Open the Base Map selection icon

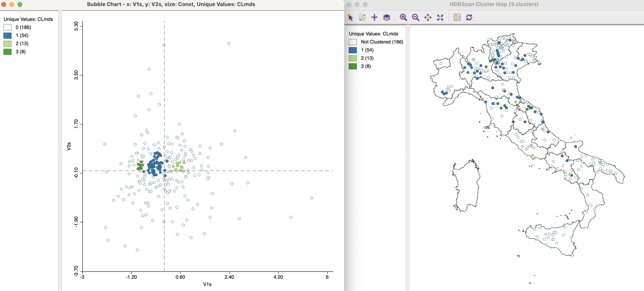457,17
